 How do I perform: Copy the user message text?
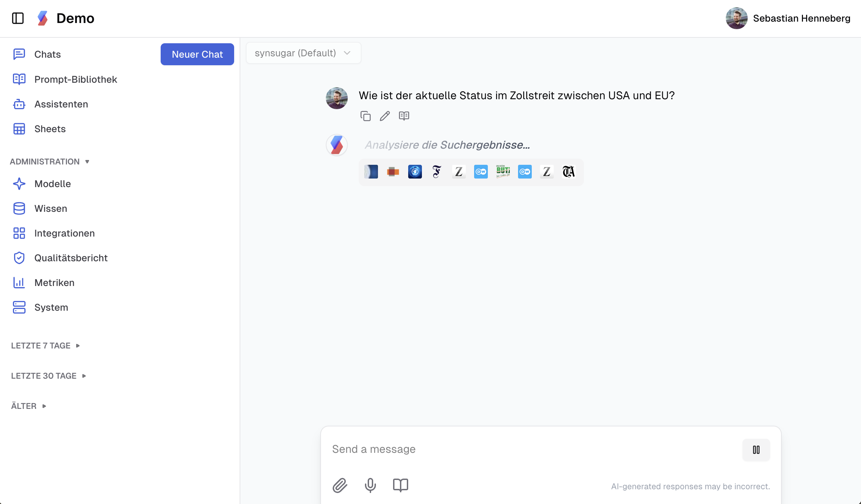(x=365, y=116)
